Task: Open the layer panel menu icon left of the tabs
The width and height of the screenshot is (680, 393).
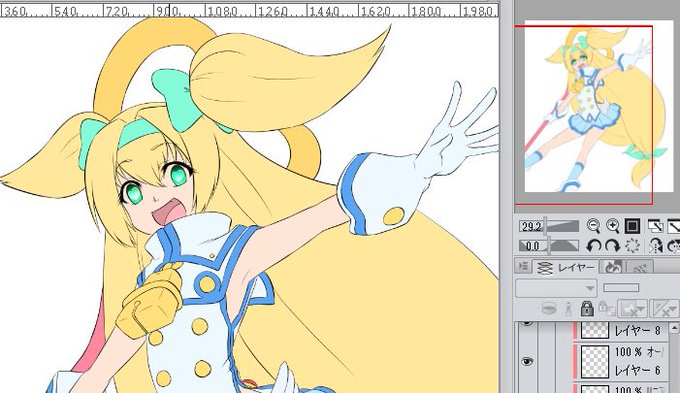Action: click(523, 267)
